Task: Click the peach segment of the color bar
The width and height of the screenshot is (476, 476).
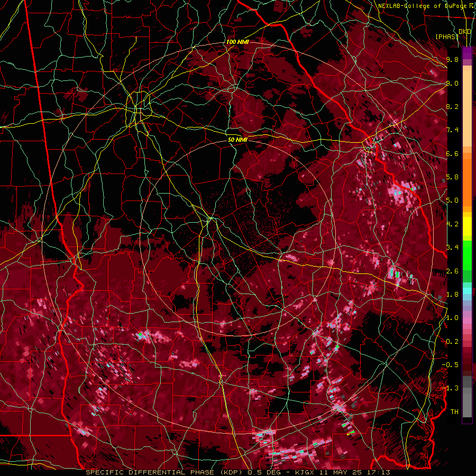Action: [467, 108]
